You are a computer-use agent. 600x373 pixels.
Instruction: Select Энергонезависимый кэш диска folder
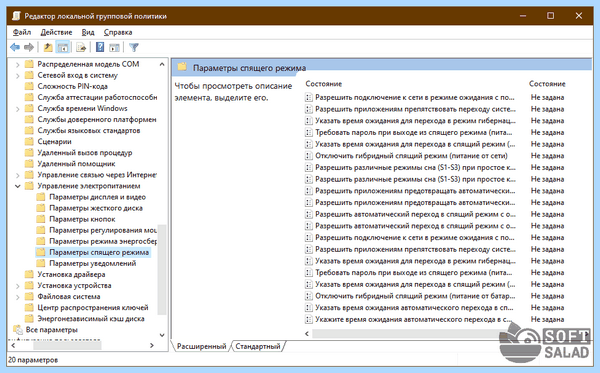pos(91,319)
